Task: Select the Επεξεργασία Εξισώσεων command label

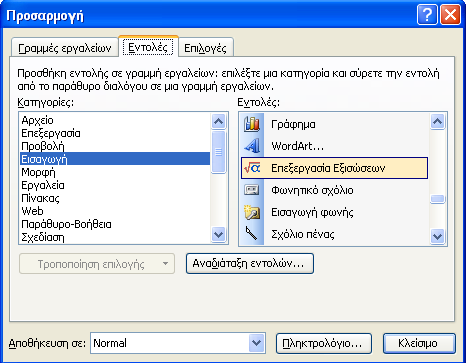Action: pyautogui.click(x=328, y=168)
